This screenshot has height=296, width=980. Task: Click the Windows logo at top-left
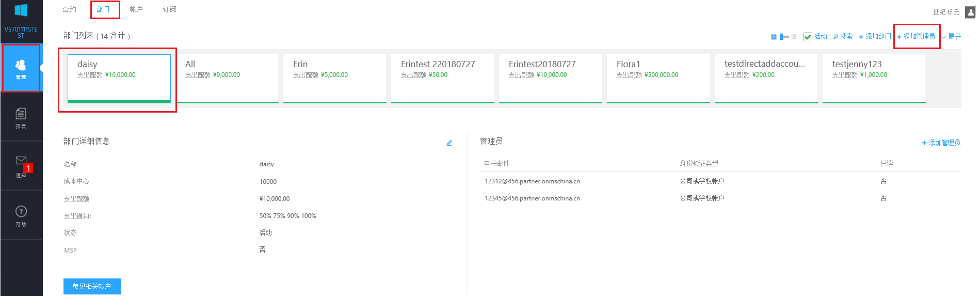[21, 10]
